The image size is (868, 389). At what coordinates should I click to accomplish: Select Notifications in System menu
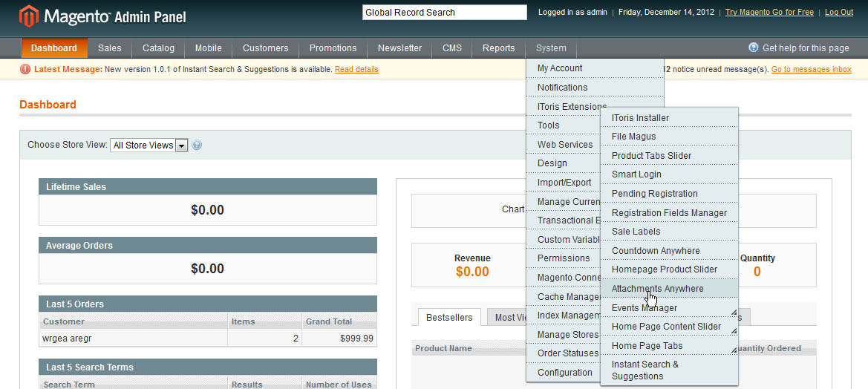click(x=595, y=88)
